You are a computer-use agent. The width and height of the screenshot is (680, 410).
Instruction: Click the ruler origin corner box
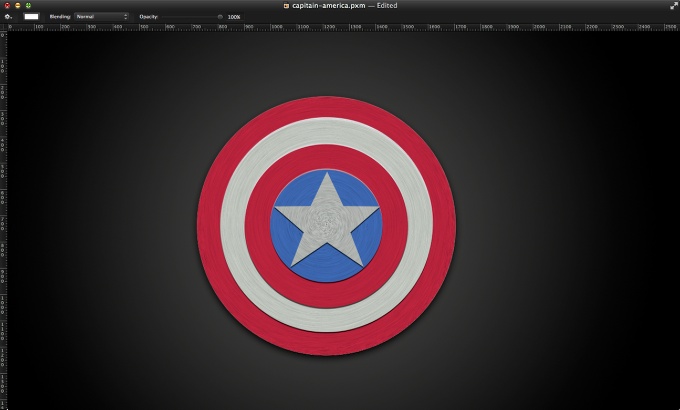click(x=3, y=27)
